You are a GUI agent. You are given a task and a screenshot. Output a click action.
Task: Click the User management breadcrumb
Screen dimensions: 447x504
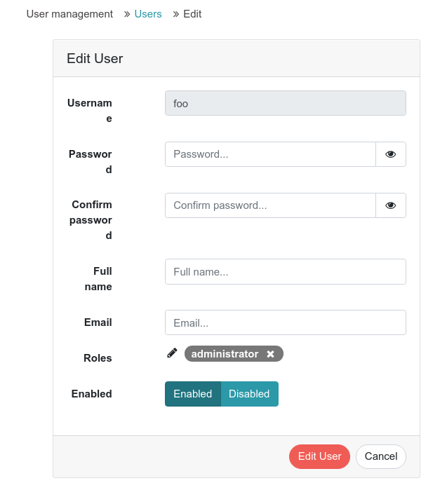click(69, 14)
